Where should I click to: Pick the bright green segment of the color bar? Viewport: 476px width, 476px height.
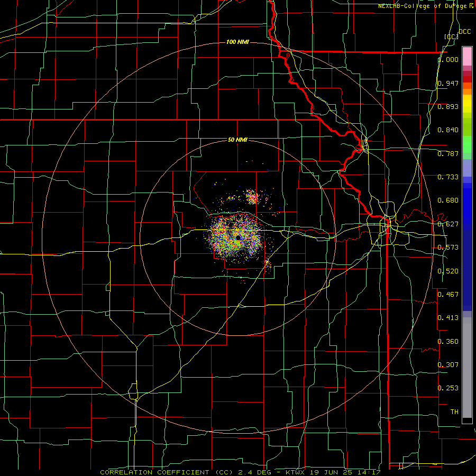pyautogui.click(x=467, y=144)
